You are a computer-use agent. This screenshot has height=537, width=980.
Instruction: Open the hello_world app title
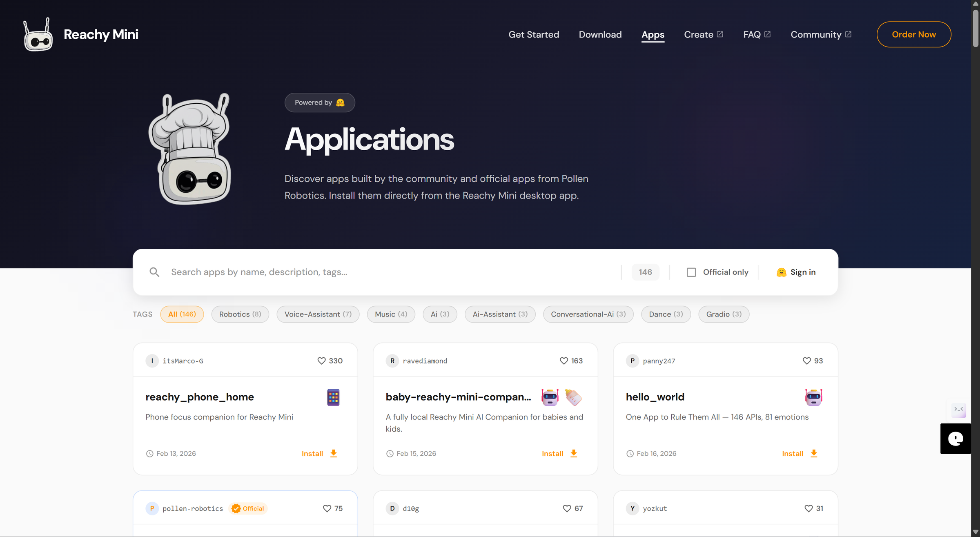[x=655, y=397]
